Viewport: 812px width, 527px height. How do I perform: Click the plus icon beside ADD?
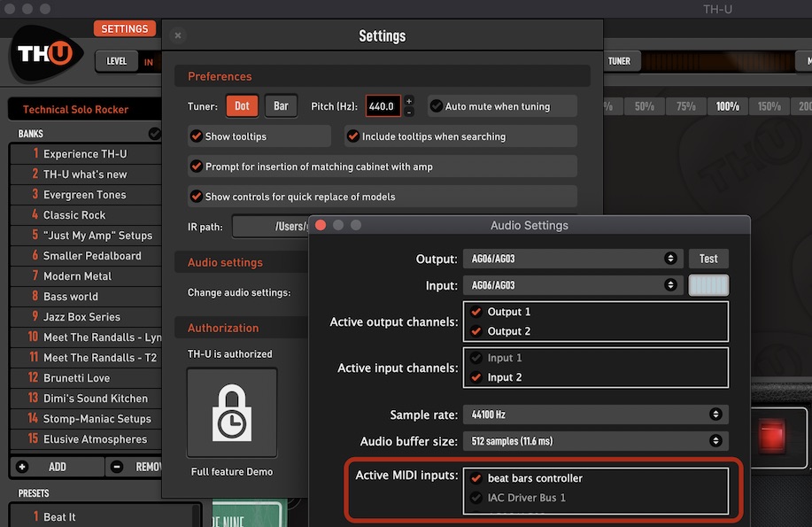[22, 467]
